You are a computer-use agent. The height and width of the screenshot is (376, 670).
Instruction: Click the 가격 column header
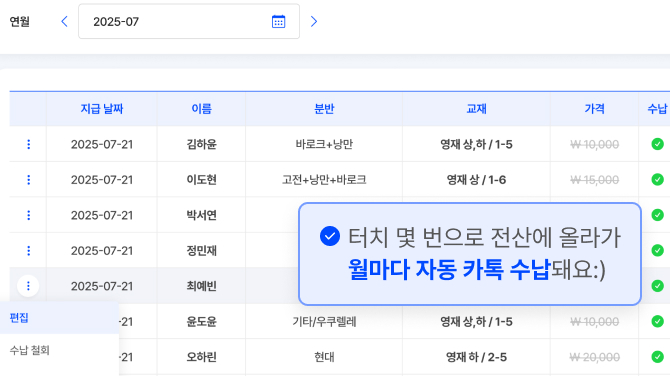[x=594, y=109]
